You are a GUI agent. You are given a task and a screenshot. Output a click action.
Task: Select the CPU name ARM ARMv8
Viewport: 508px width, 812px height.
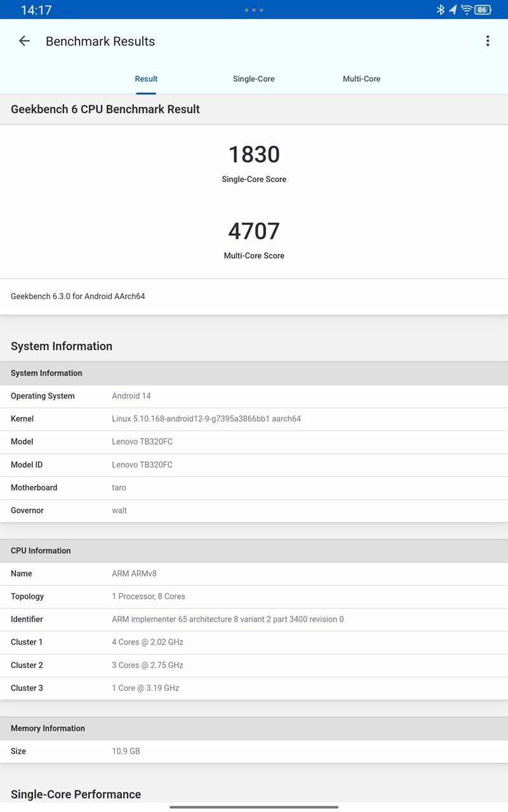tap(134, 573)
